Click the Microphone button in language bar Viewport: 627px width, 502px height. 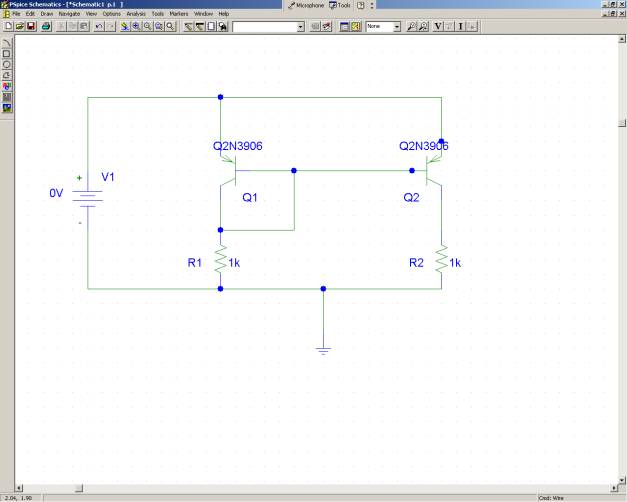click(309, 5)
